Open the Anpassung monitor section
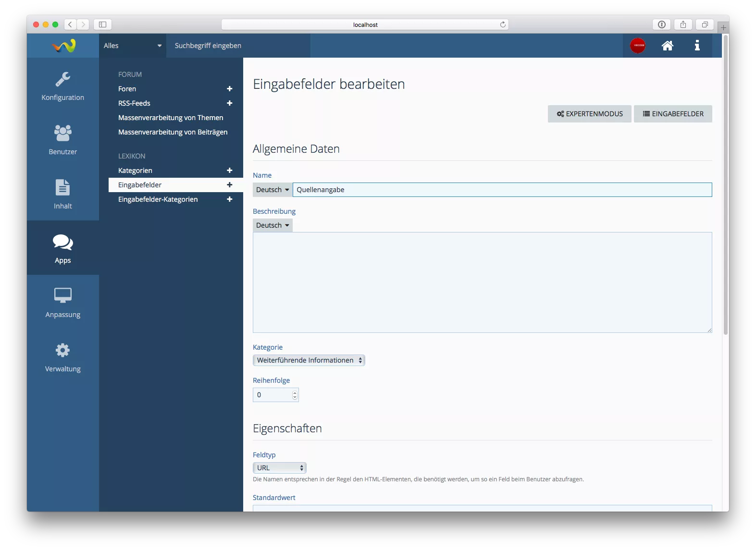The image size is (756, 550). point(62,303)
